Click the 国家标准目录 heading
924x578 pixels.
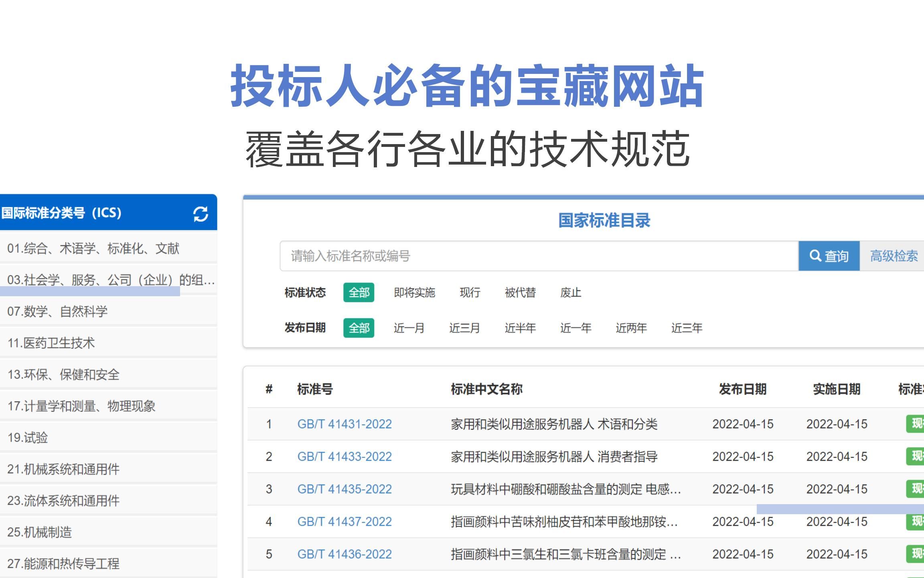(x=604, y=220)
